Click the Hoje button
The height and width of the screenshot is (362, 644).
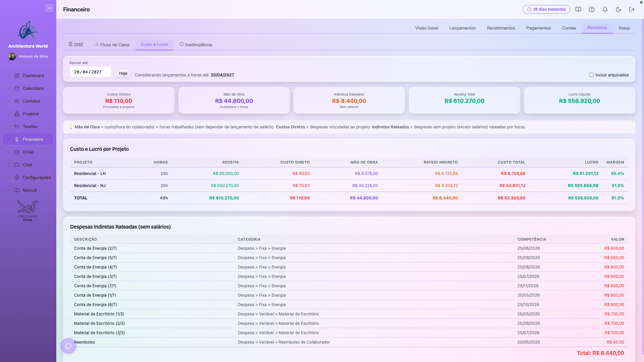(x=123, y=73)
